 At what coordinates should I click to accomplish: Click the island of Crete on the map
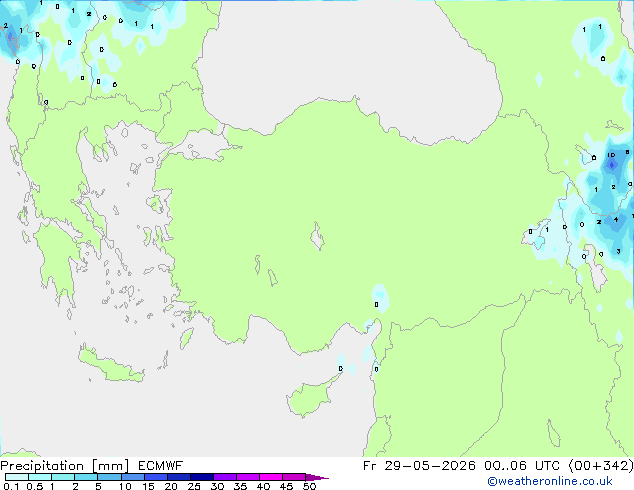[110, 366]
